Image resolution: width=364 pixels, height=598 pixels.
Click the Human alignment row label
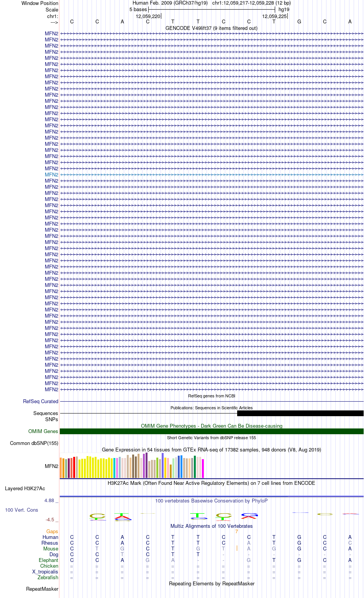point(51,537)
